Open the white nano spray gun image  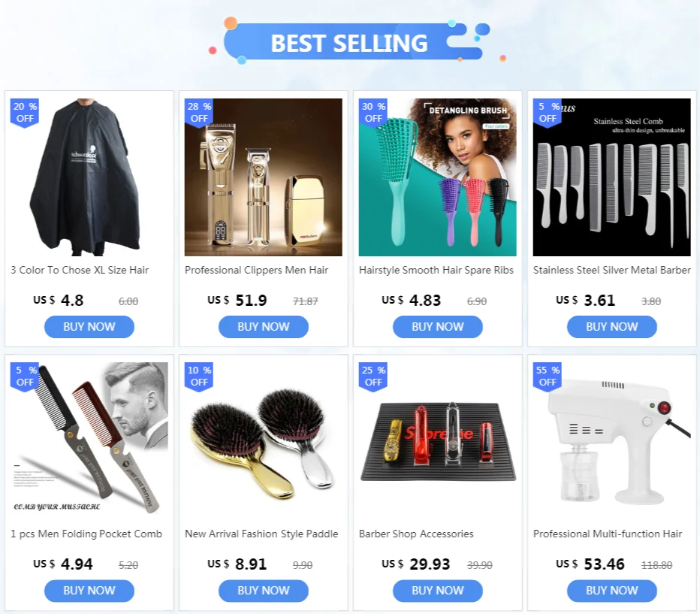click(x=611, y=441)
